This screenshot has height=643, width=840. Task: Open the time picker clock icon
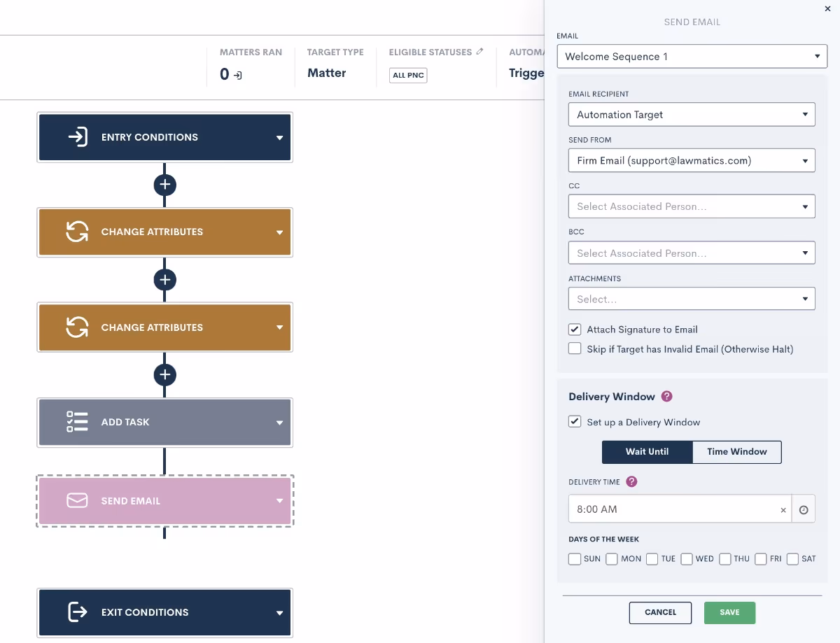tap(804, 510)
